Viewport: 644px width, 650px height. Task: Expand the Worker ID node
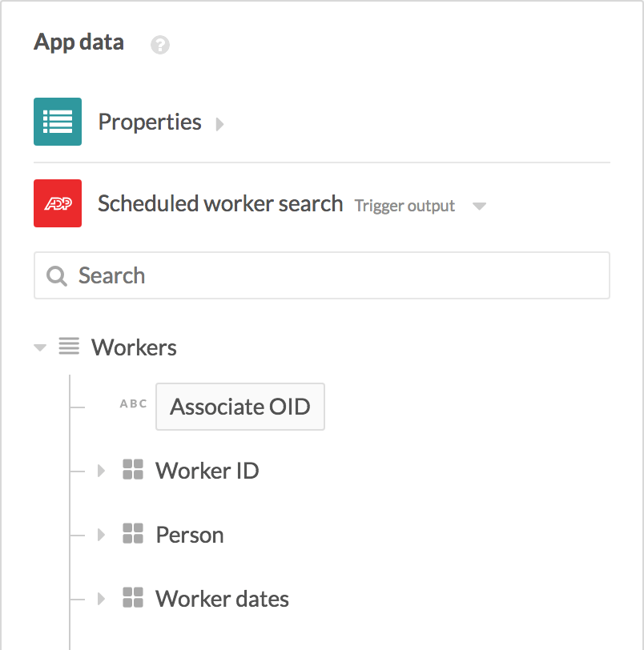tap(101, 470)
